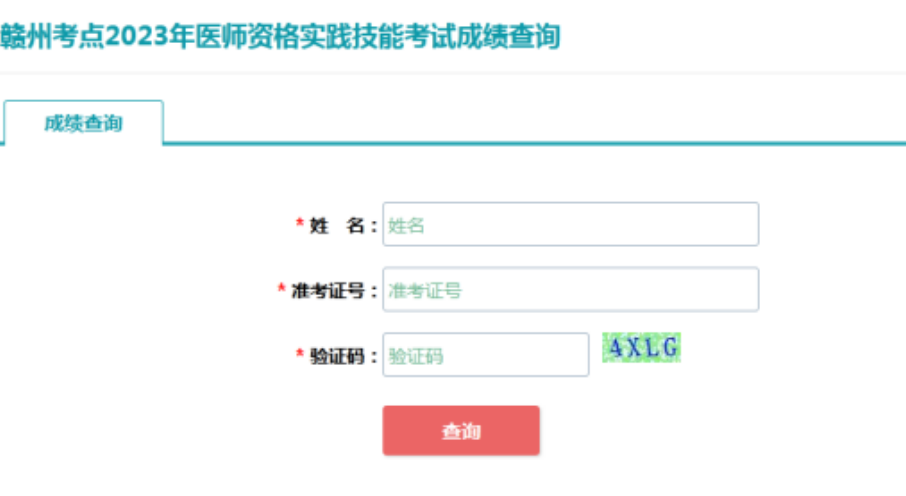Focus the 验证码 verification code field
906x496 pixels.
pos(486,354)
